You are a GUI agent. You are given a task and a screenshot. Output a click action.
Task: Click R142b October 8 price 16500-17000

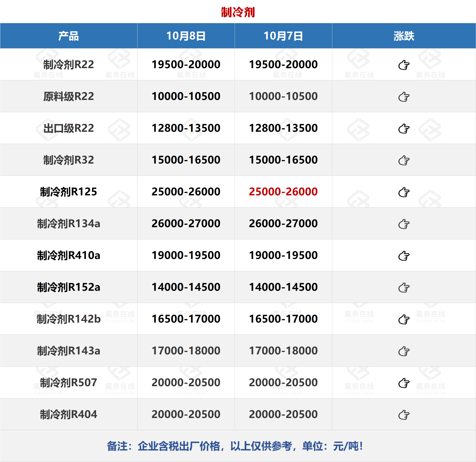[x=186, y=319]
